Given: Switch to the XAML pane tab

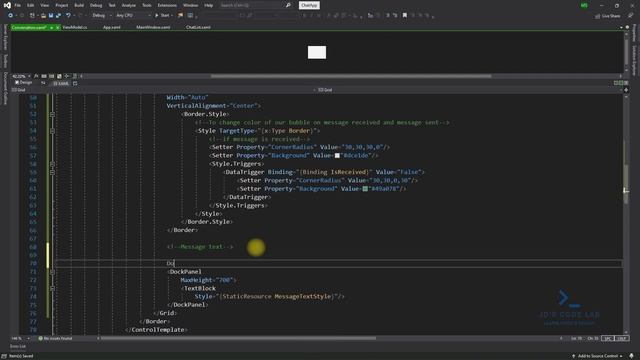Looking at the screenshot, I should coord(61,83).
